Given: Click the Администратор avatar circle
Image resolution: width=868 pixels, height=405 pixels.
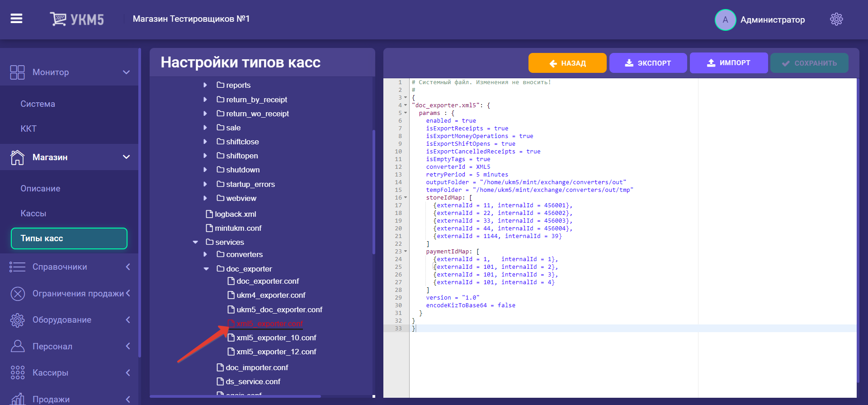Looking at the screenshot, I should click(x=725, y=20).
